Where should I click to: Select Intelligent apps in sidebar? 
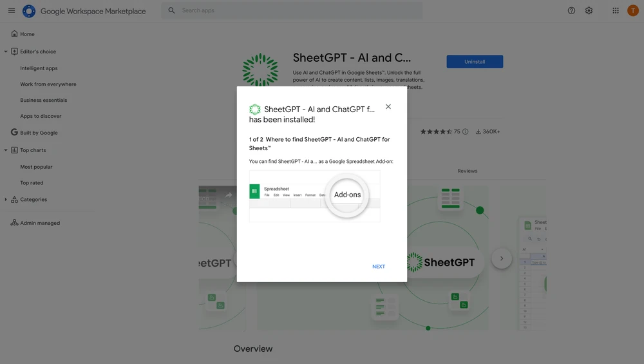click(39, 68)
